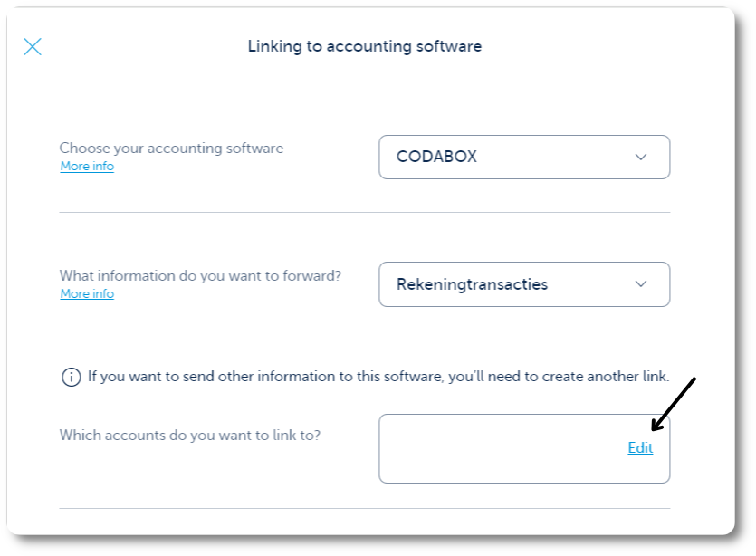This screenshot has height=556, width=756.
Task: Select the CODABOX text in the dropdown
Action: (436, 157)
